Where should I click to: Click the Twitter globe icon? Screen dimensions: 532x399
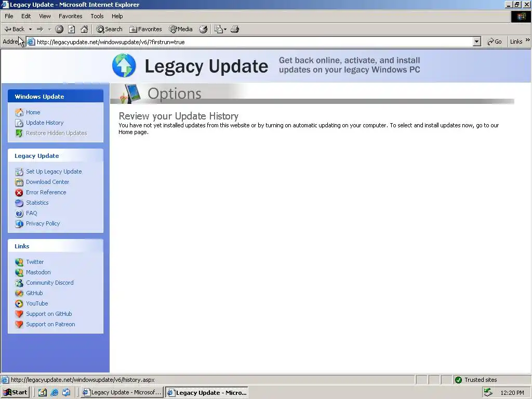point(19,262)
